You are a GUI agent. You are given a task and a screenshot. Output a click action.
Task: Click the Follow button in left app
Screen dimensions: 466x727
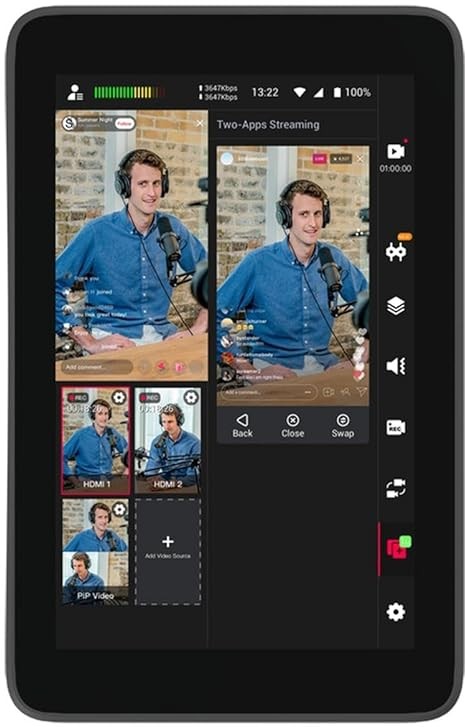pos(124,123)
